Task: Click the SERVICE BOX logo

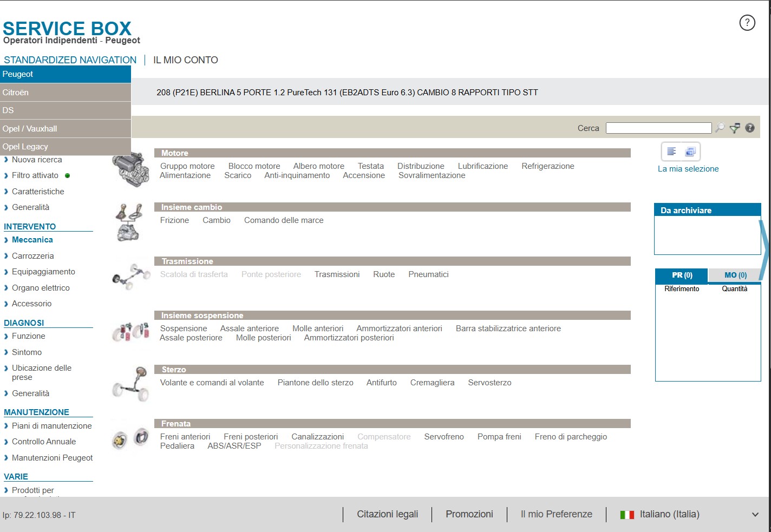Action: point(67,29)
